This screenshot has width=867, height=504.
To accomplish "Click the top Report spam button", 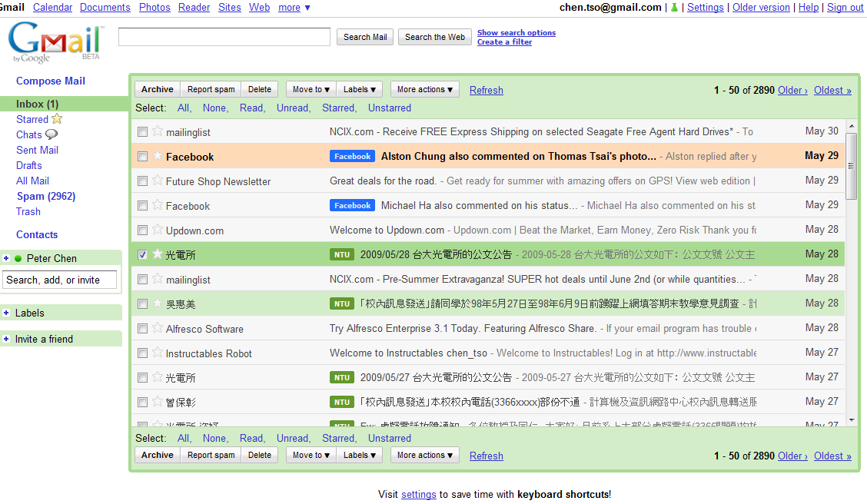I will pos(211,89).
